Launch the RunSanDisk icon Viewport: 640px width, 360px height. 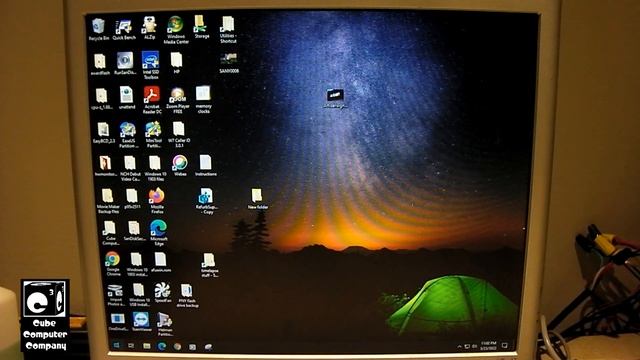(125, 64)
